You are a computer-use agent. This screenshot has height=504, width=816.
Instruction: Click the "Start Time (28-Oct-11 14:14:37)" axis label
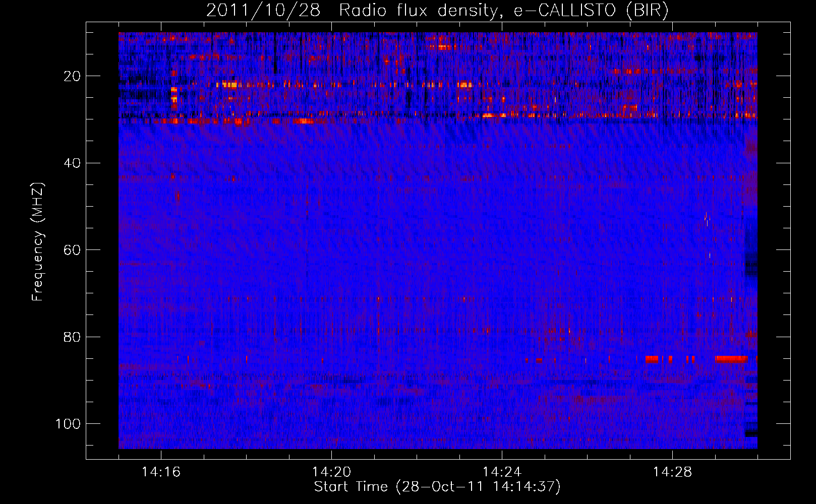pos(437,487)
